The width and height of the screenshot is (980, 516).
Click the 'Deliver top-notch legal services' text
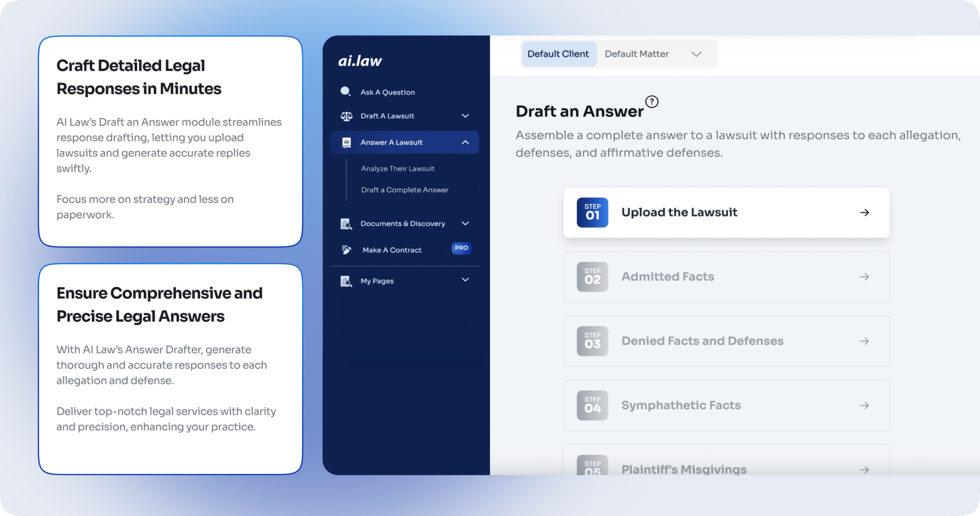point(166,419)
